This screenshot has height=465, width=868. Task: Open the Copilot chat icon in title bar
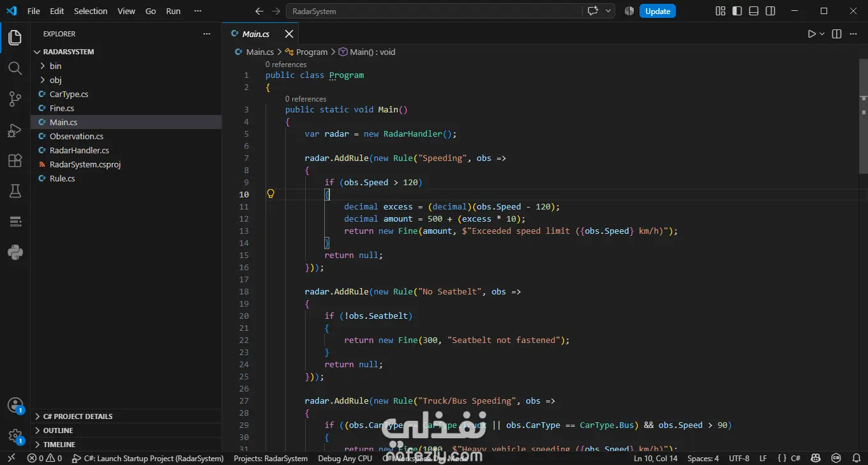tap(593, 11)
